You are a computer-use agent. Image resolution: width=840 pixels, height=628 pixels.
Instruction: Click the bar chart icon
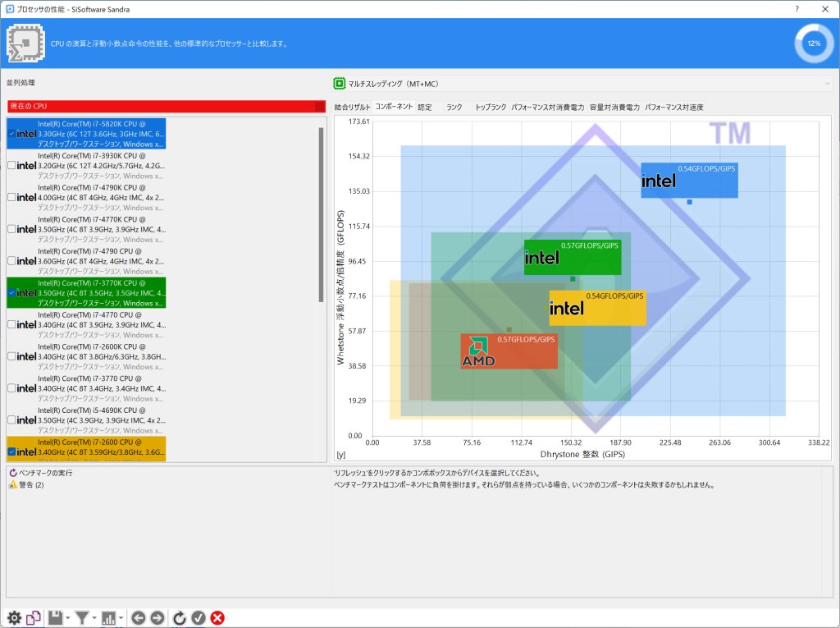(109, 618)
